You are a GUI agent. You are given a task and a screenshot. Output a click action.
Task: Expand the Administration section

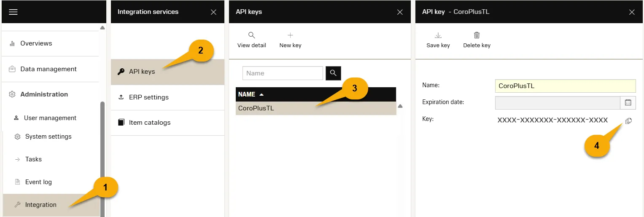click(x=44, y=94)
